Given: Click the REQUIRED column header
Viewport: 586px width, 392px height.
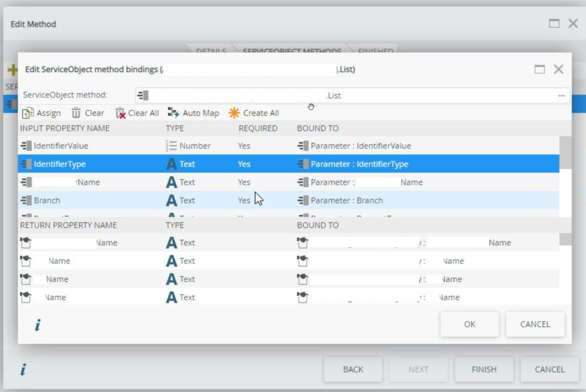Looking at the screenshot, I should (x=258, y=128).
